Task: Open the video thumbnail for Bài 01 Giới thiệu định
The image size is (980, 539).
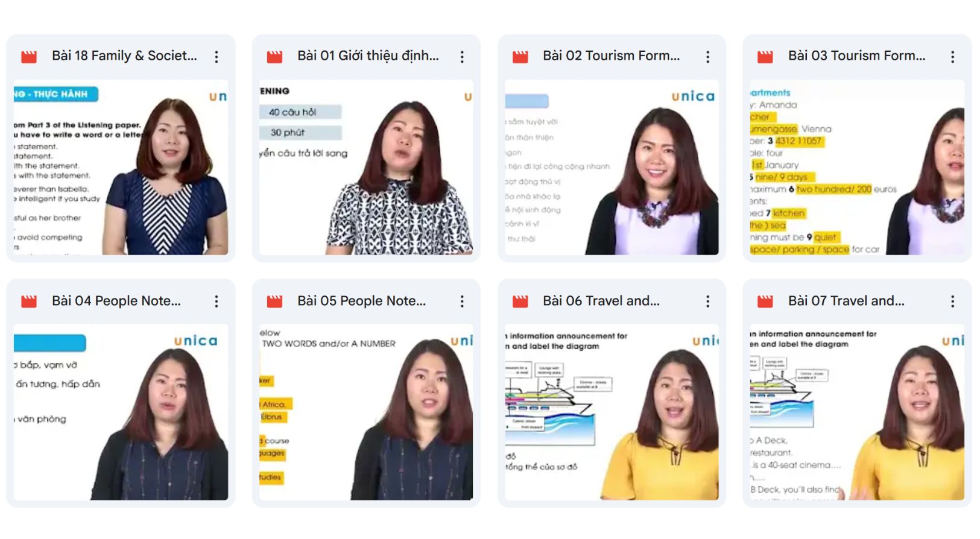Action: point(366,167)
